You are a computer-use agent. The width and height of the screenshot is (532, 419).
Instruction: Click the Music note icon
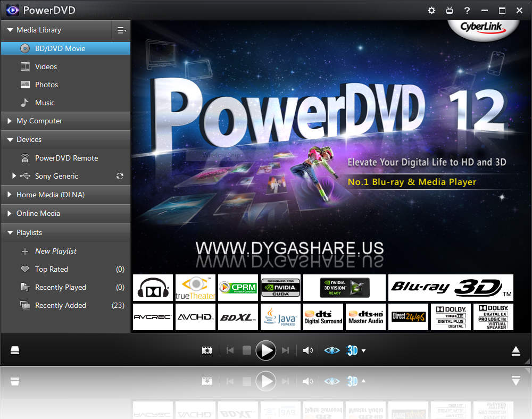pyautogui.click(x=24, y=103)
